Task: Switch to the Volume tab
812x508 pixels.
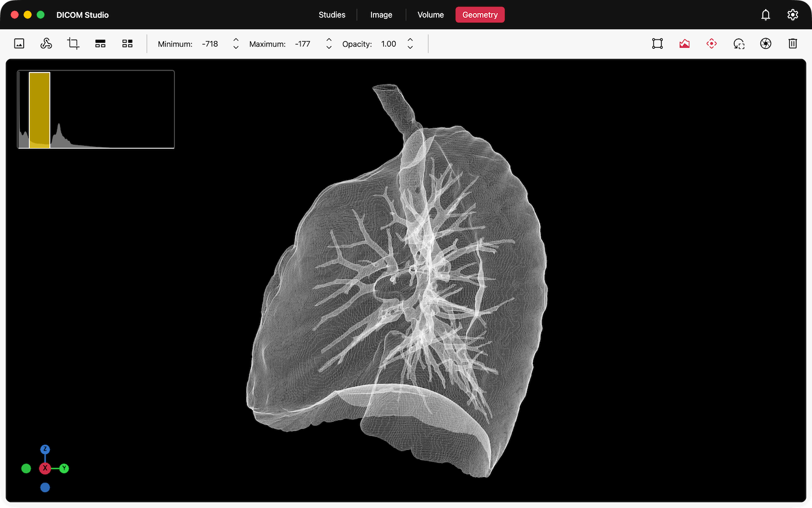Action: coord(430,15)
